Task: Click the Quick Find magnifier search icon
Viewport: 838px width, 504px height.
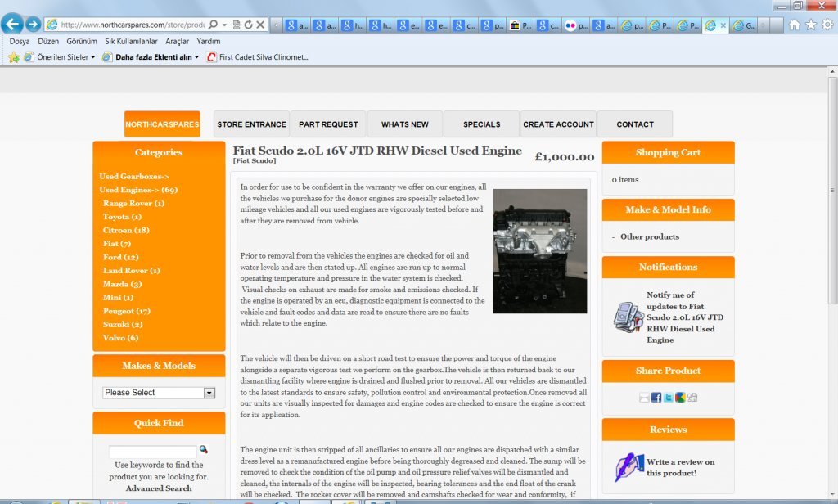Action: [x=204, y=449]
